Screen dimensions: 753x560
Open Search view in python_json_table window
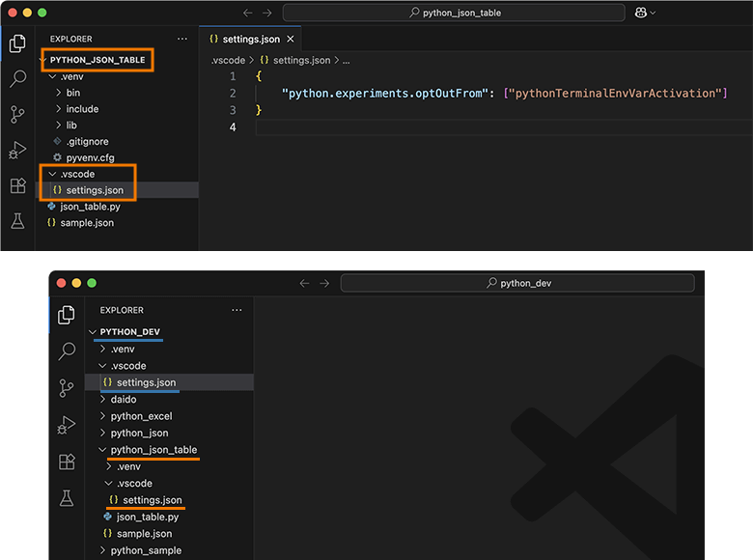(17, 78)
